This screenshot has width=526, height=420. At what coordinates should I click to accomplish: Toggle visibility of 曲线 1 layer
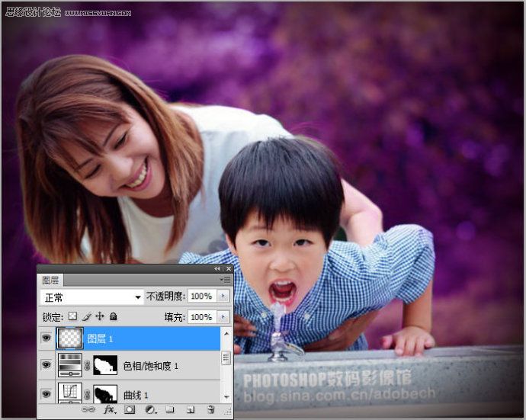pyautogui.click(x=47, y=393)
